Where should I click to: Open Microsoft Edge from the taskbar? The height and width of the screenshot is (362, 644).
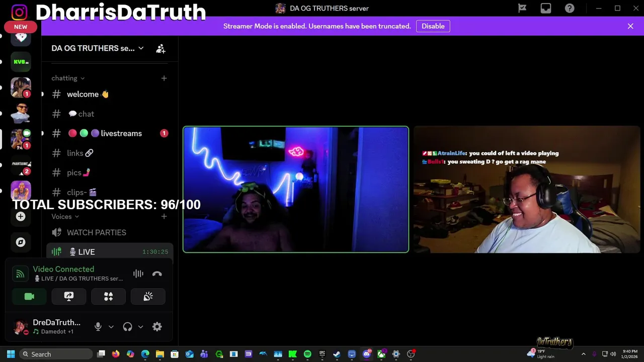click(145, 354)
